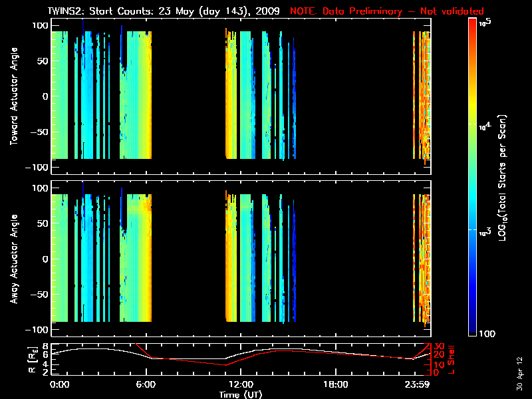Click the 100 label at the color bar bottom

point(487,332)
